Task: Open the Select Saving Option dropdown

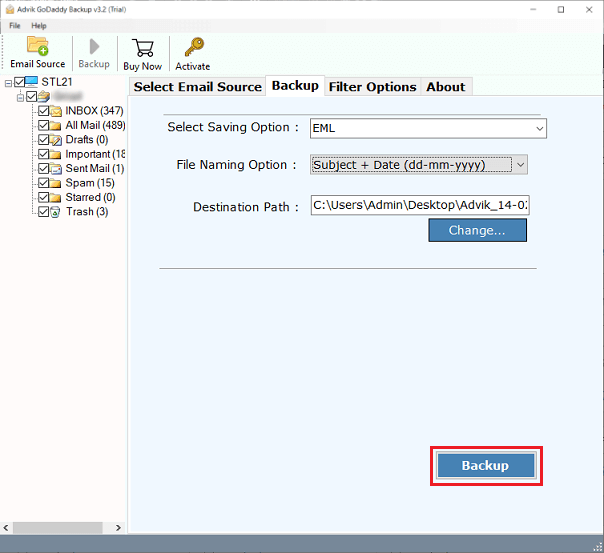Action: [428, 128]
